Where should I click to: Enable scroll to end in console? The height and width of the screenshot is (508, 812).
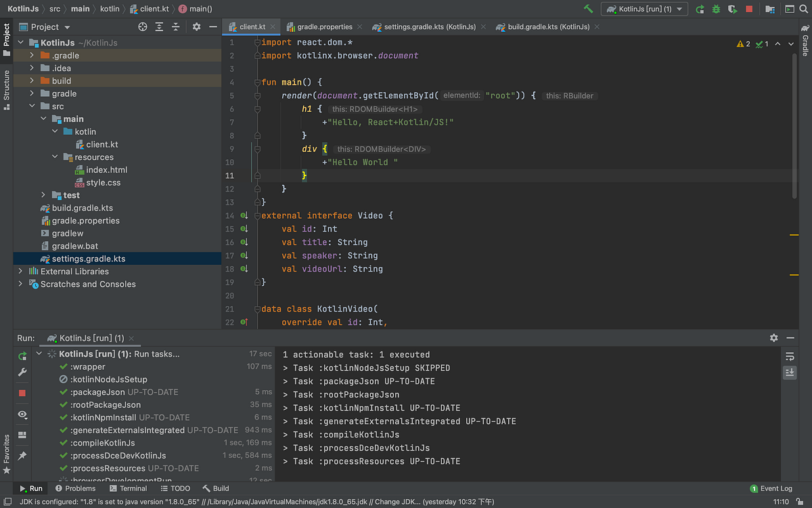coord(790,372)
